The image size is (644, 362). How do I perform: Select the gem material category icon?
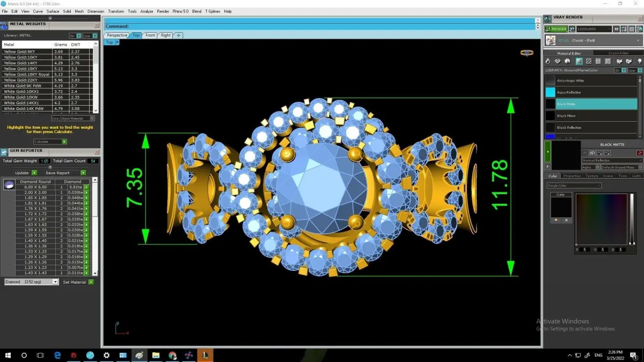pyautogui.click(x=558, y=61)
